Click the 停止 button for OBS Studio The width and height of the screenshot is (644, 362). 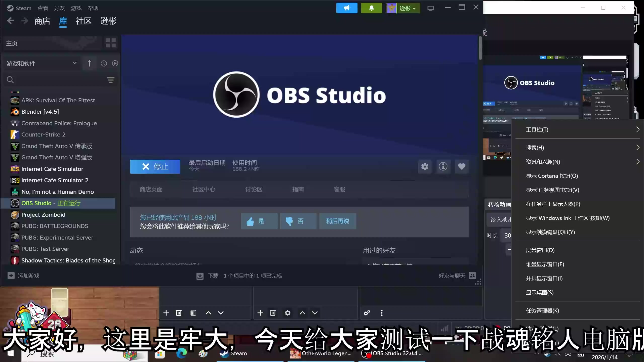click(x=155, y=166)
